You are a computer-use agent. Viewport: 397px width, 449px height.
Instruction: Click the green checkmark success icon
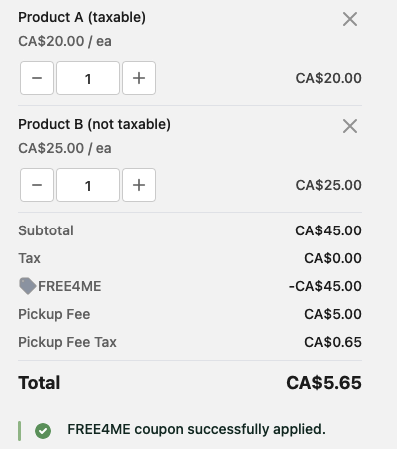tap(43, 431)
